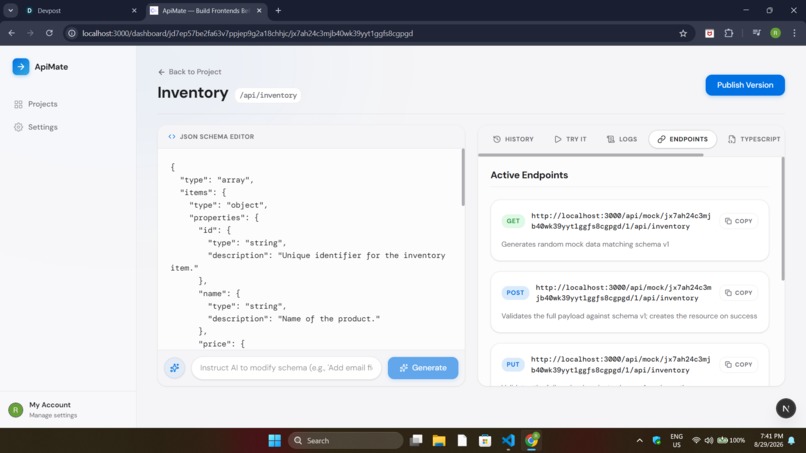
Task: Bookmark this page with the star icon
Action: coord(683,33)
